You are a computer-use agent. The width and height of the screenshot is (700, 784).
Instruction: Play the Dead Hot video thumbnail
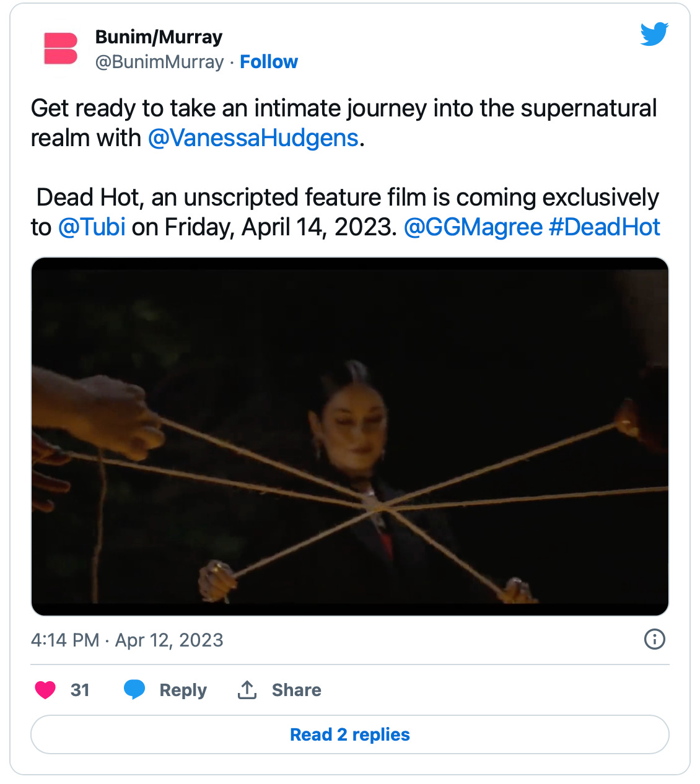pos(349,436)
